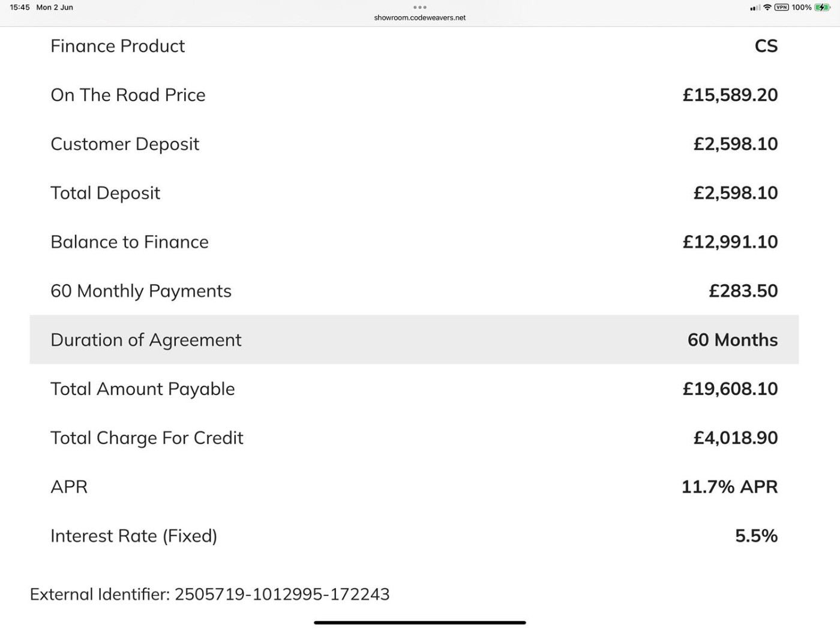
Task: Tap the Mon 2 Jun date
Action: pos(55,7)
